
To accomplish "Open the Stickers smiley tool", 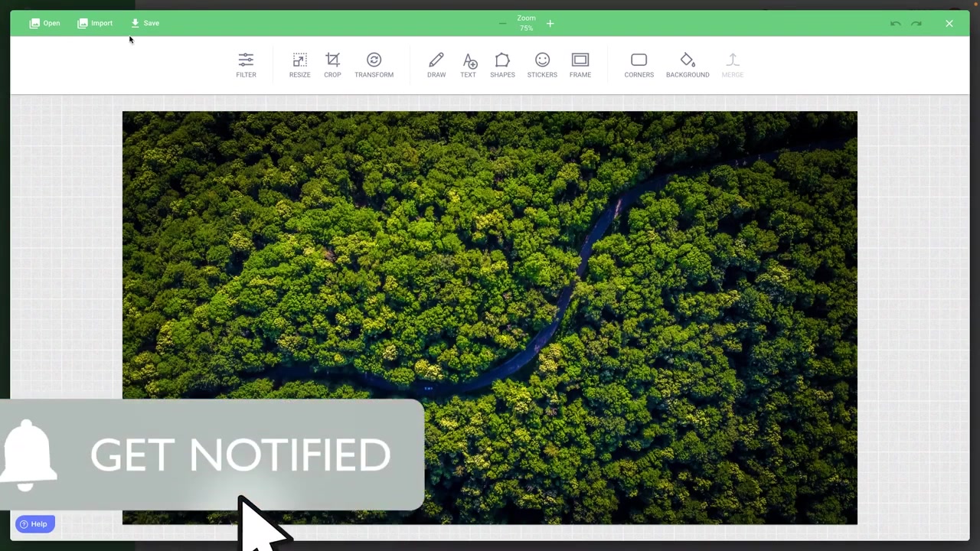I will [x=542, y=65].
